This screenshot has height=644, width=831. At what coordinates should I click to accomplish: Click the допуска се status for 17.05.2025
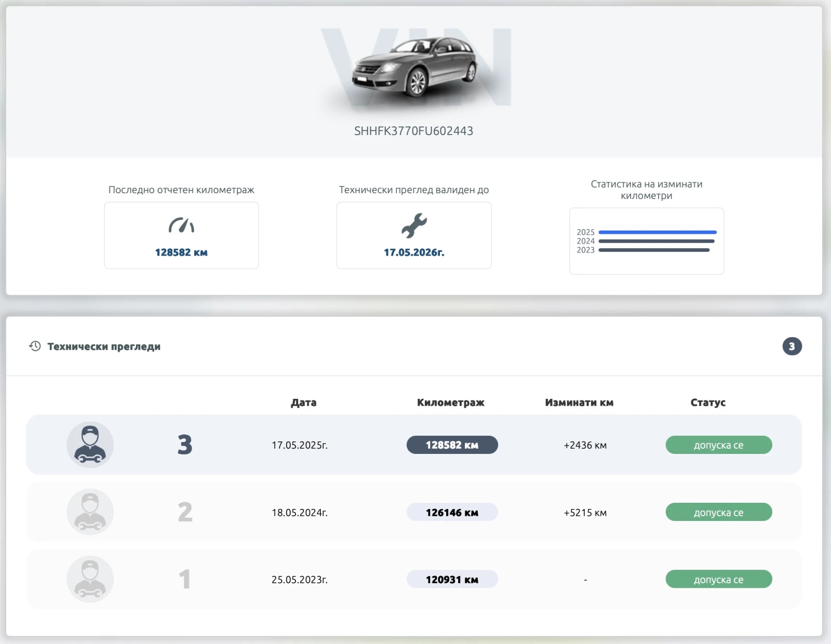tap(718, 445)
